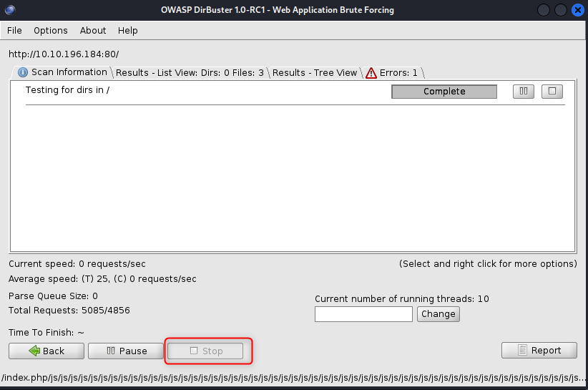Click the thread count input field
Screen dimensions: 588x390
(363, 314)
